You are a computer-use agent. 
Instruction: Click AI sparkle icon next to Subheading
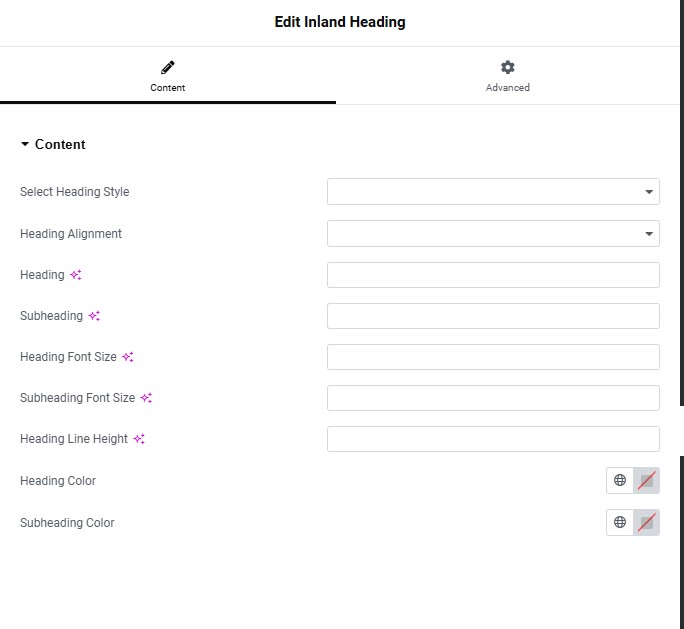[x=94, y=316]
